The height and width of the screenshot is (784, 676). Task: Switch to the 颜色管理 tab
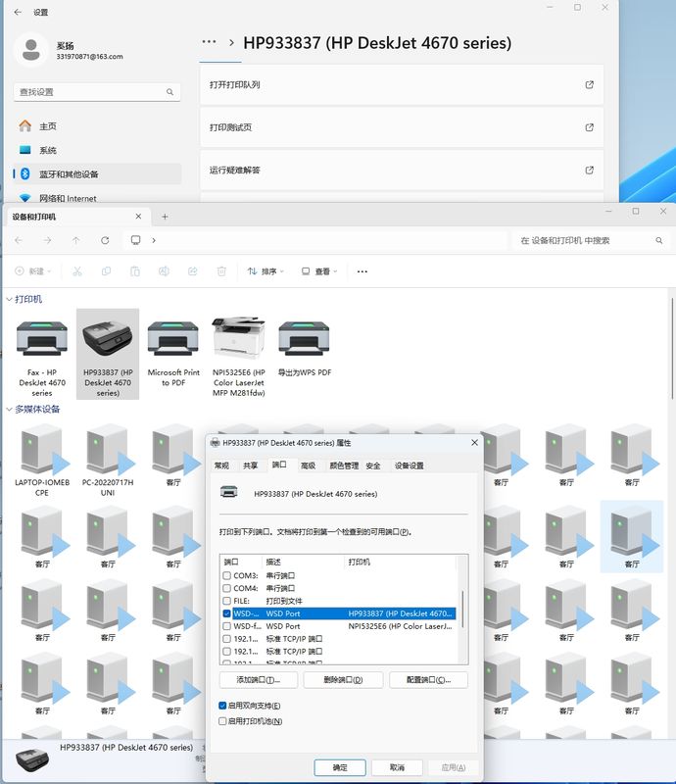343,465
